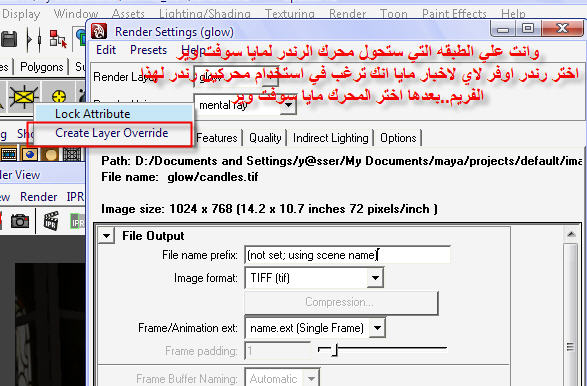Select the blue sphere shading icon
The image size is (587, 386).
30,154
